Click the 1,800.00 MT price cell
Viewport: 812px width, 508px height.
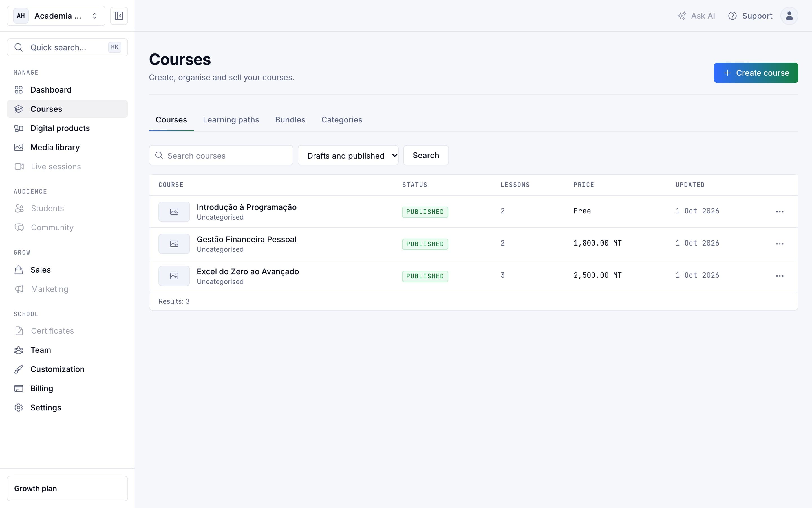click(x=597, y=243)
